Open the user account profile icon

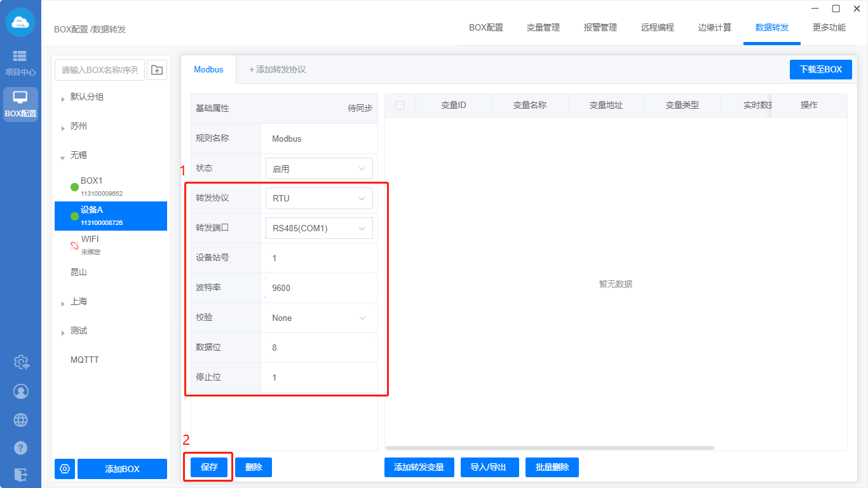pos(21,391)
